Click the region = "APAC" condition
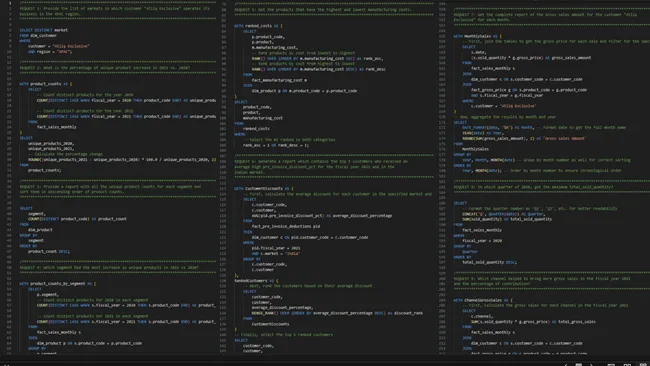The width and height of the screenshot is (650, 366). [50, 52]
